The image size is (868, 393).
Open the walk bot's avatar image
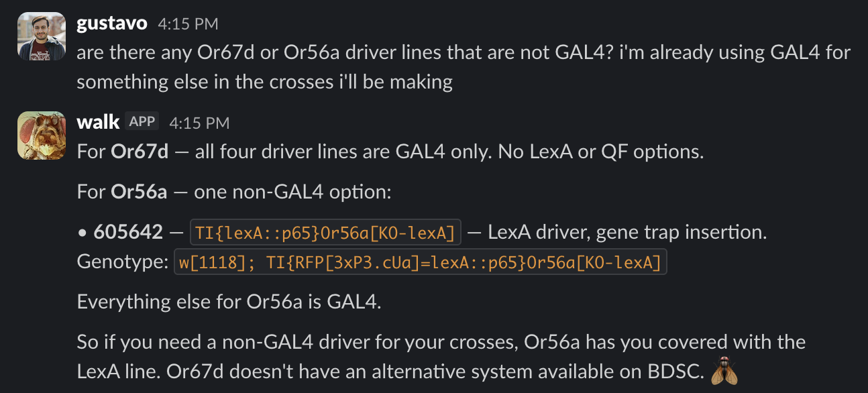click(x=41, y=135)
